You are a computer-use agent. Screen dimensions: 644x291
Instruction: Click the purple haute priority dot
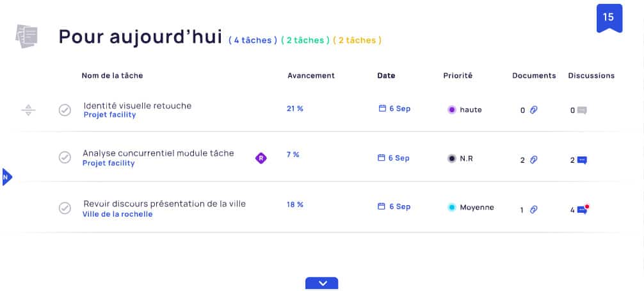click(x=452, y=110)
